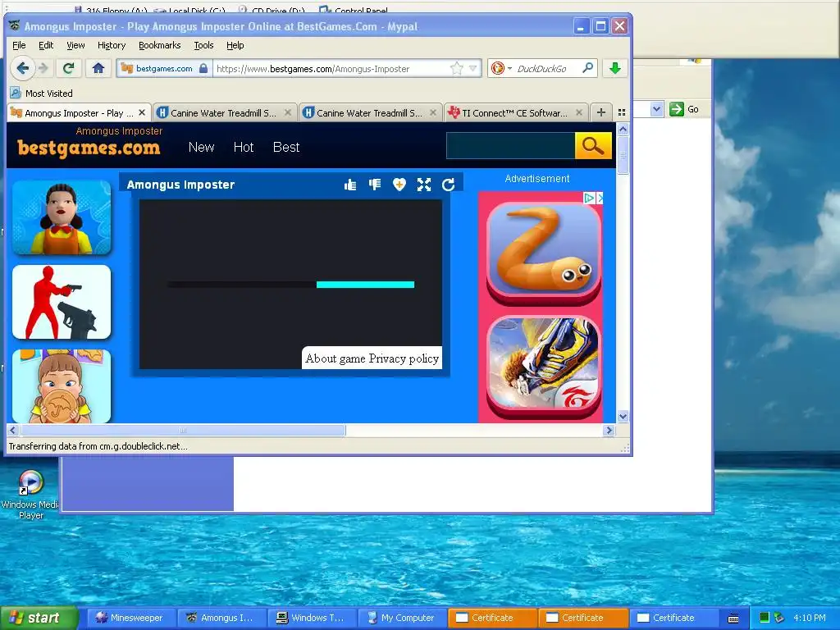Open the DuckDuckGo search engine selector
Image resolution: width=840 pixels, height=630 pixels.
click(x=501, y=68)
